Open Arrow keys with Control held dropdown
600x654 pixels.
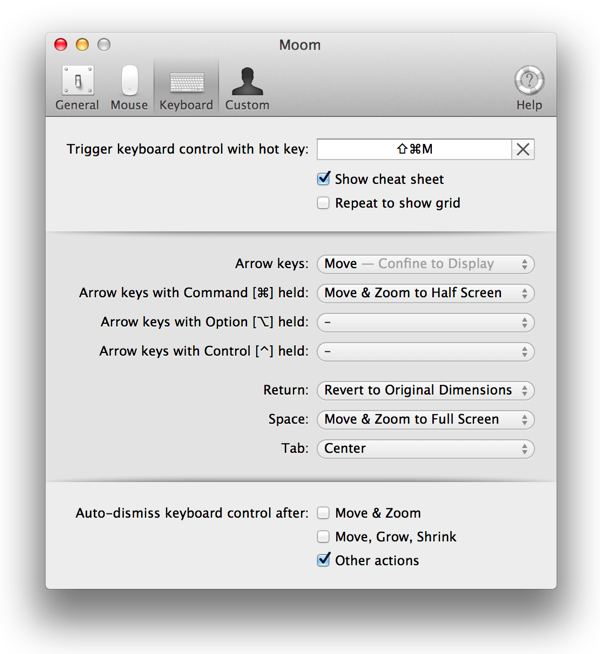pos(426,352)
